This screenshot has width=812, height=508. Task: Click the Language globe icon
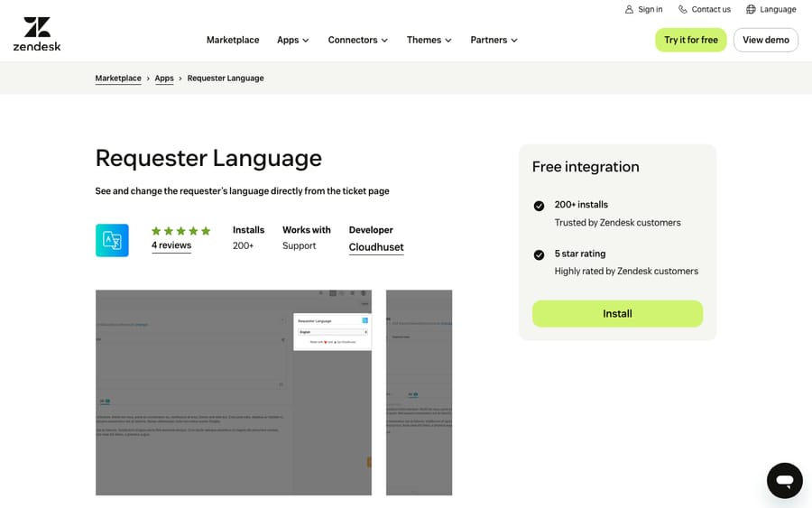[751, 9]
